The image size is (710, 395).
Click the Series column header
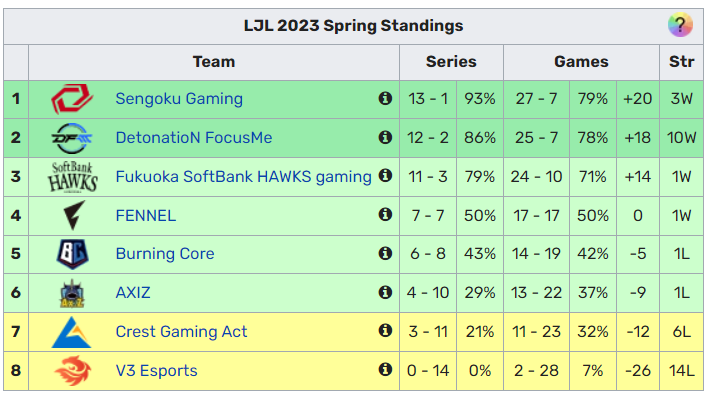451,62
